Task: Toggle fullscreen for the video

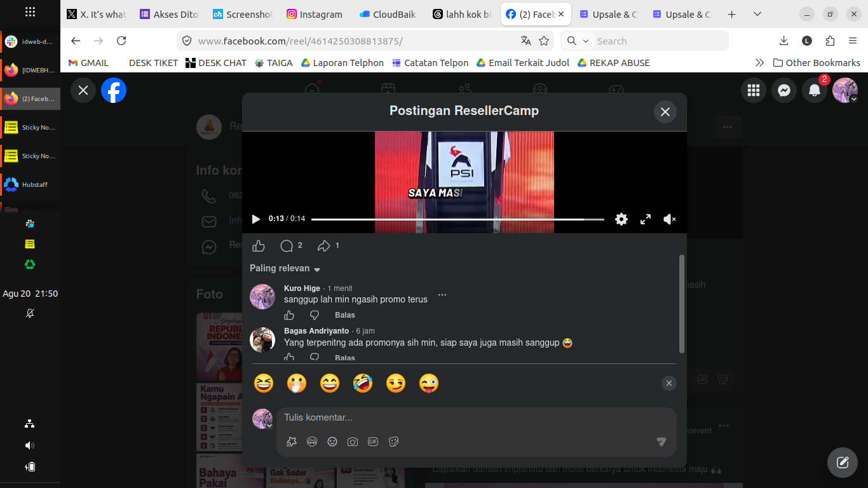Action: coord(646,219)
